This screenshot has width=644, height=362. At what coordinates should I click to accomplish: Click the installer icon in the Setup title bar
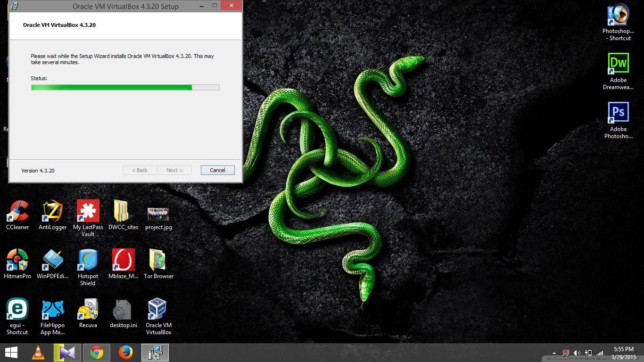point(14,6)
